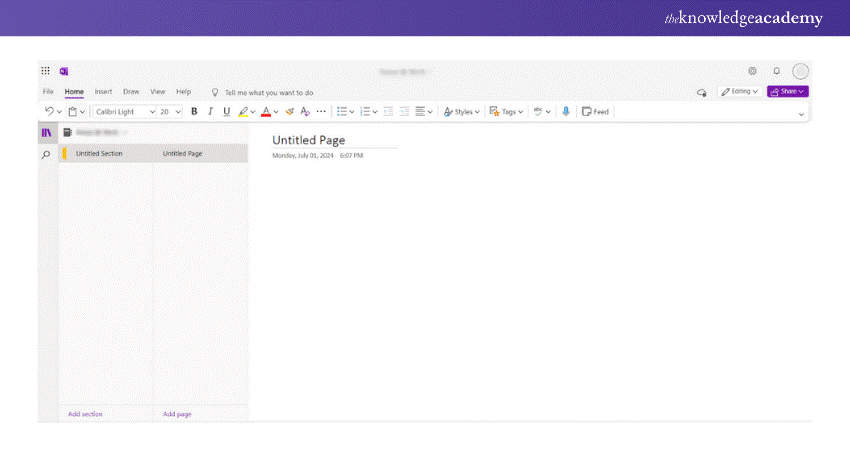Toggle bold formatting
850x450 pixels.
194,112
